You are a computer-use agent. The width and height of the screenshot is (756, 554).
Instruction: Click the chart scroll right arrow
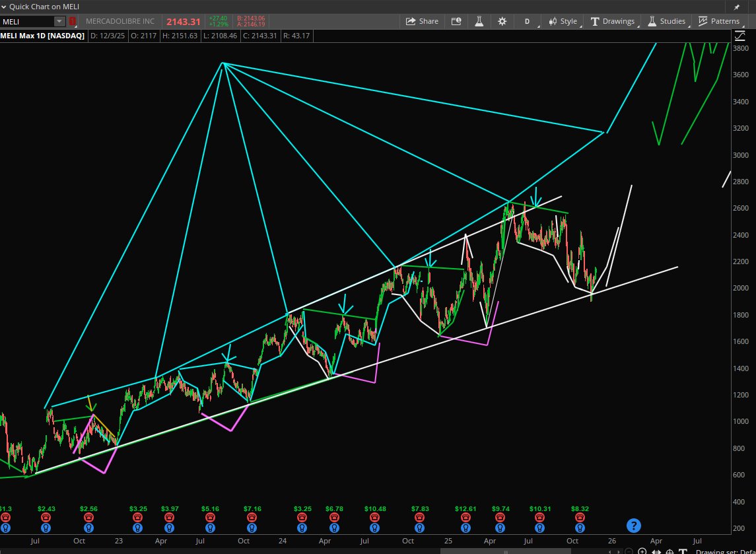[619, 551]
